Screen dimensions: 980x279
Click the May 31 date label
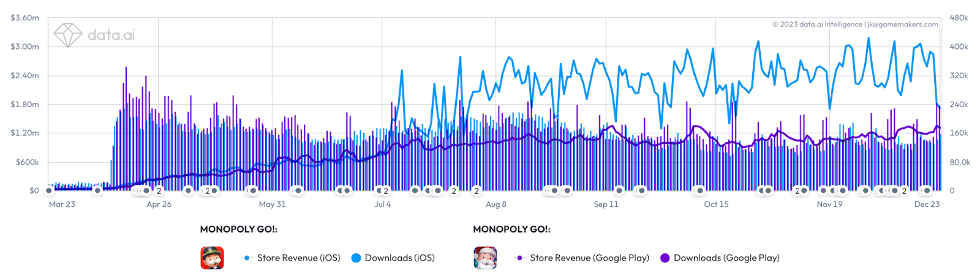[273, 204]
